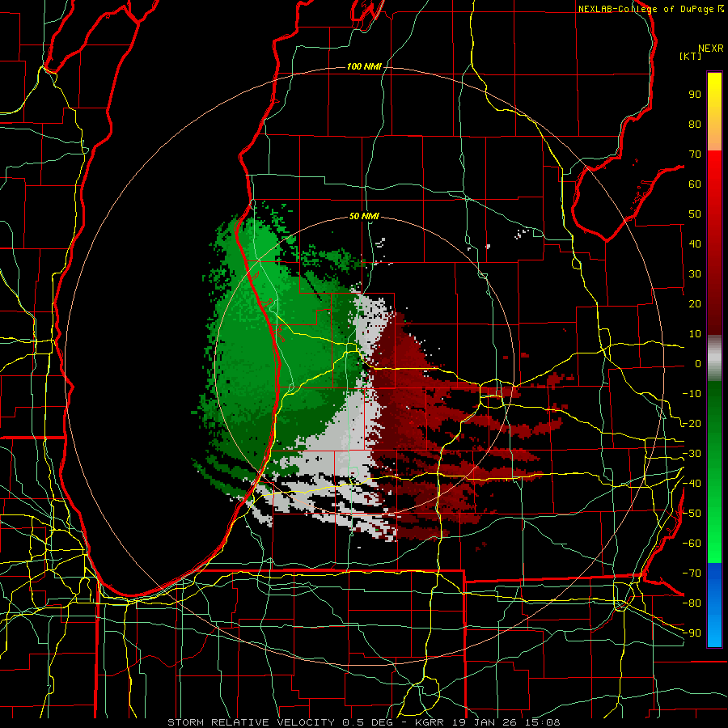Click the 60 value on the velocity scale

695,184
